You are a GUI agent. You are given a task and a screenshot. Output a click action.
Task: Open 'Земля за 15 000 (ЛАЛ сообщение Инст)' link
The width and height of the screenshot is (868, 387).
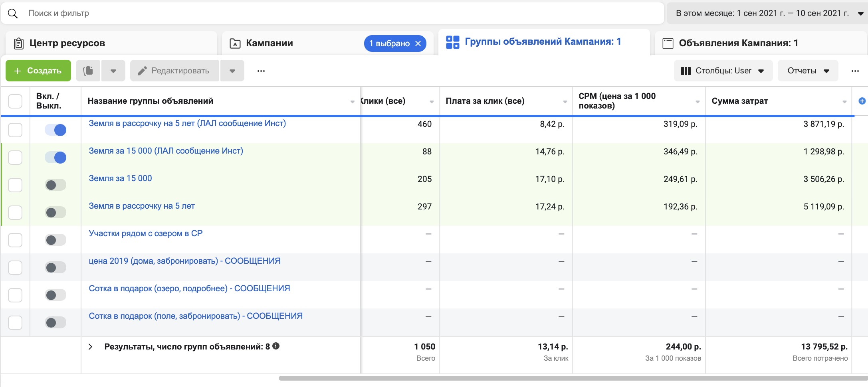click(x=166, y=151)
